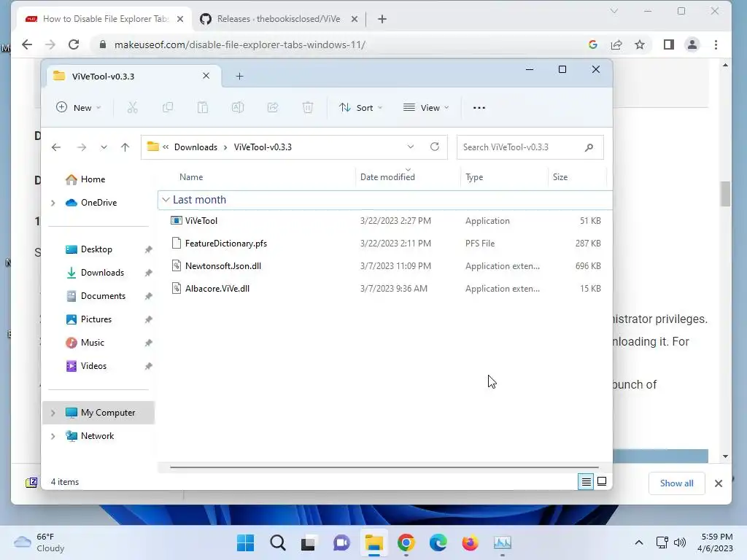Click the Rename icon in Explorer toolbar

238,108
